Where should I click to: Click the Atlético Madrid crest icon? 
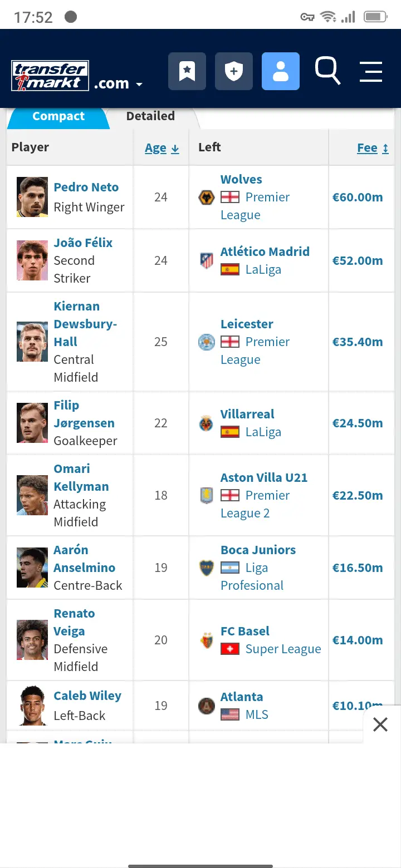[x=207, y=260]
